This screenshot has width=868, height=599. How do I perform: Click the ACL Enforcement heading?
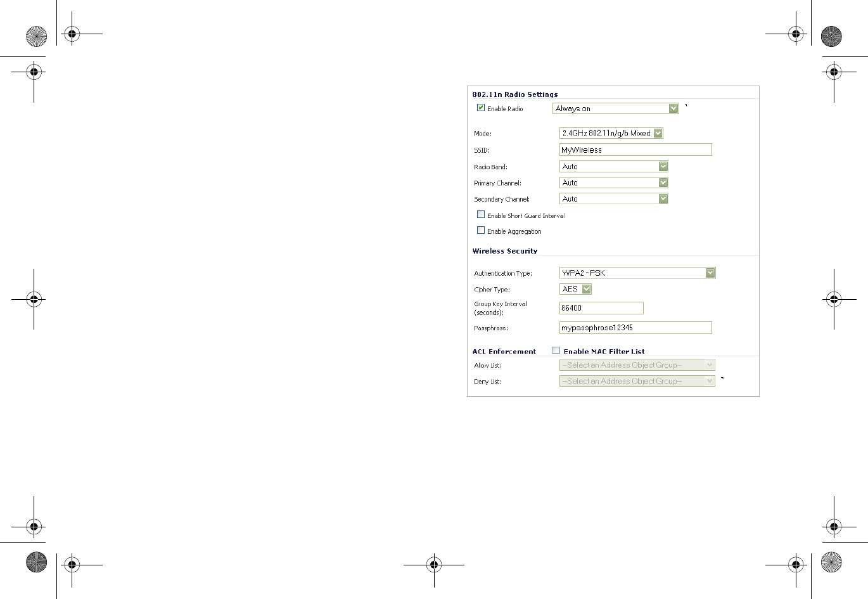coord(504,351)
